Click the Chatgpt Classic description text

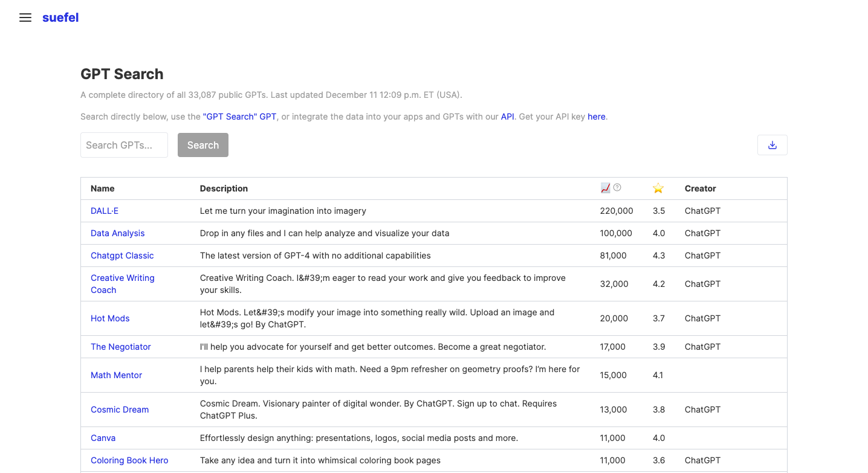pyautogui.click(x=316, y=256)
